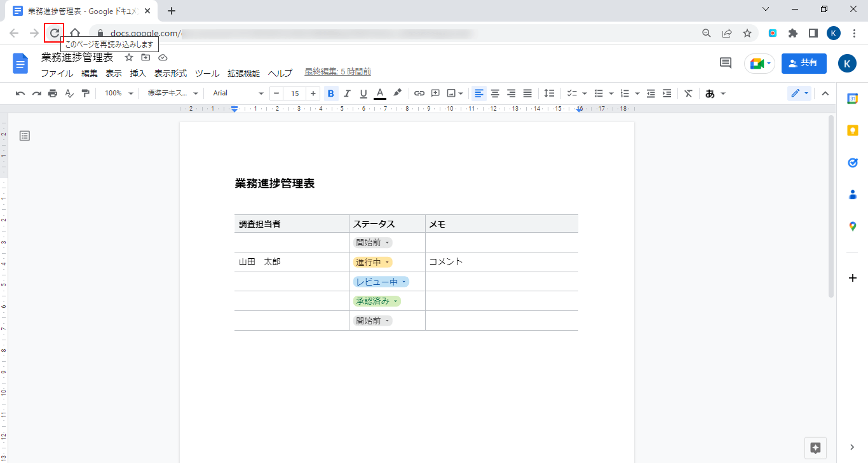Open the Arial font dropdown
The height and width of the screenshot is (463, 868).
pos(238,93)
